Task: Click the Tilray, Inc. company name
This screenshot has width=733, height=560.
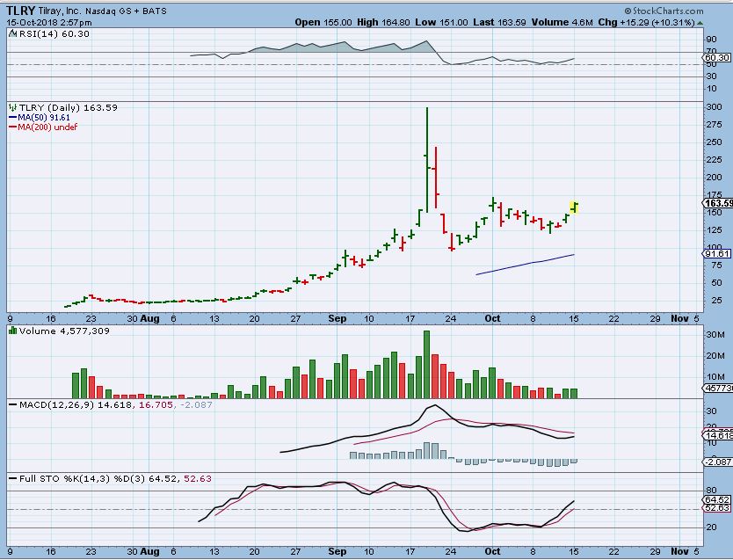Action: [x=60, y=11]
